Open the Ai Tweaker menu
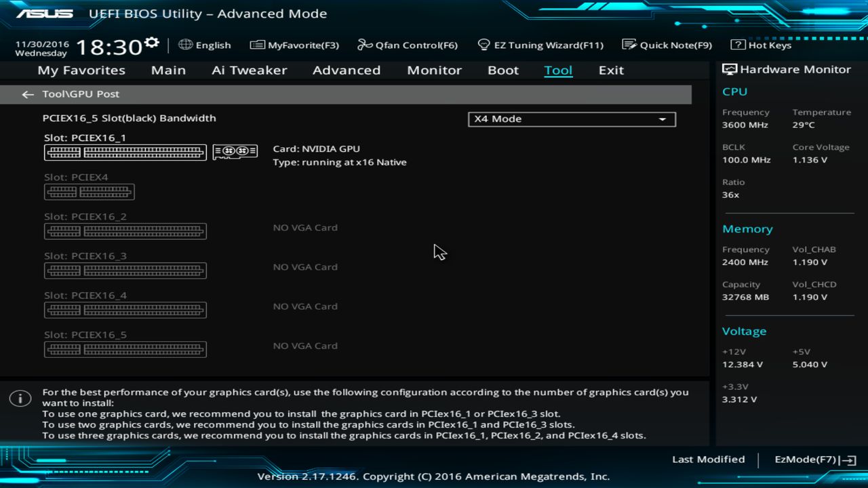Viewport: 868px width, 488px height. (x=249, y=70)
